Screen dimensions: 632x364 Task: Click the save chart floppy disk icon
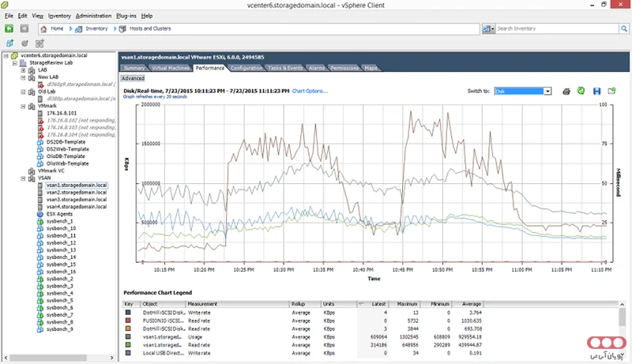(x=597, y=92)
